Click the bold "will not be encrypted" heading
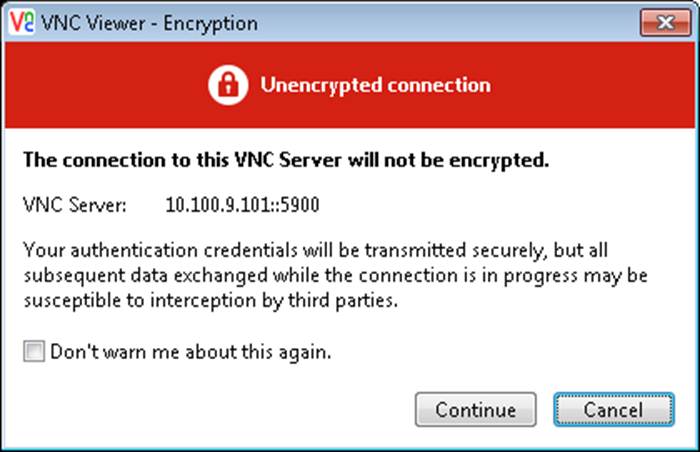This screenshot has width=700, height=452. point(286,160)
